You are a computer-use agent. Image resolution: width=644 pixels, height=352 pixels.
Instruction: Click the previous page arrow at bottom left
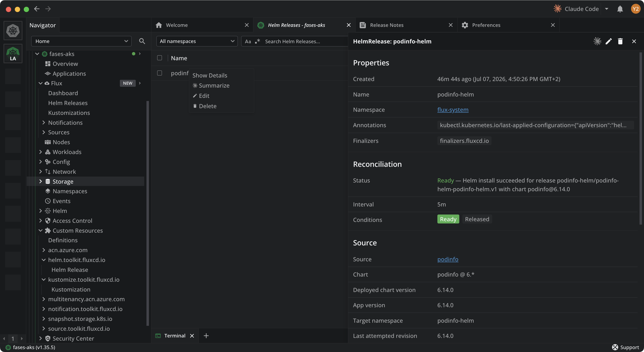point(4,339)
